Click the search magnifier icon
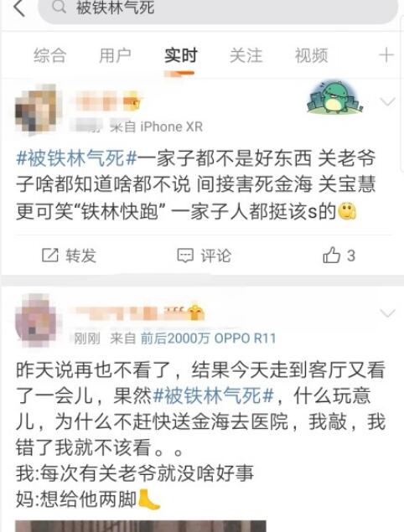This screenshot has width=404, height=532. click(x=59, y=7)
